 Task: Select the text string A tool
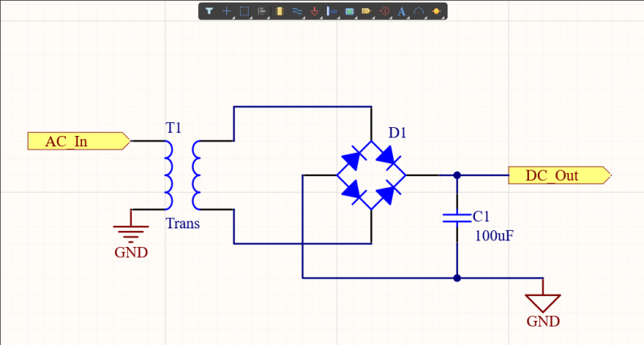[x=402, y=11]
